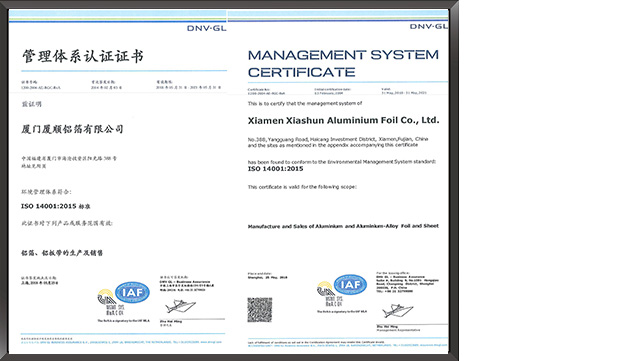Click the Chinese company name 厦门厦顺铝箔有限公司
The image size is (626, 361).
[72, 129]
